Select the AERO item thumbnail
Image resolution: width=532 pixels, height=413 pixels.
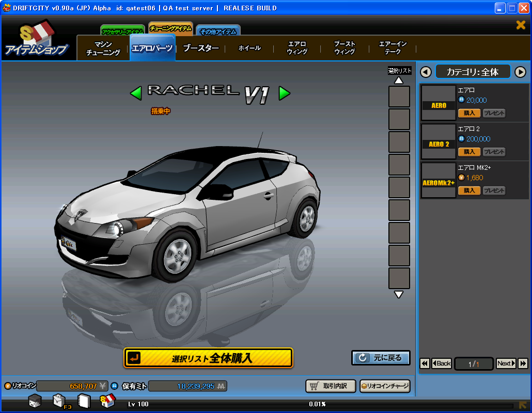coord(439,103)
